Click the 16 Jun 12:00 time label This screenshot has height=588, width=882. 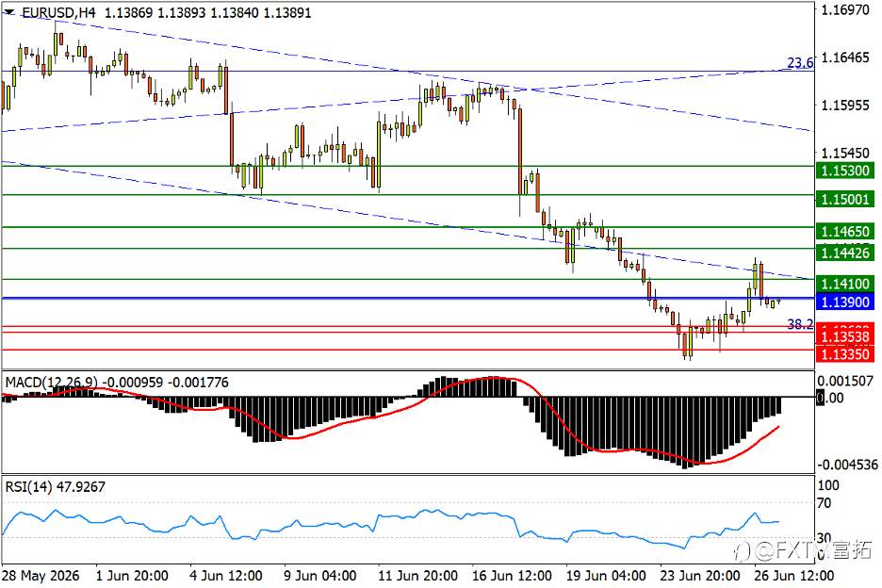(x=512, y=576)
